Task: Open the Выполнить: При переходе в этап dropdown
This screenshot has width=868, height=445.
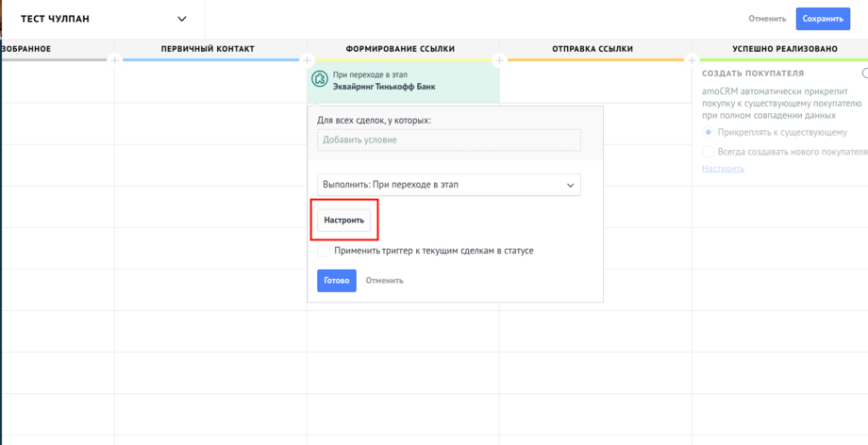Action: [449, 185]
